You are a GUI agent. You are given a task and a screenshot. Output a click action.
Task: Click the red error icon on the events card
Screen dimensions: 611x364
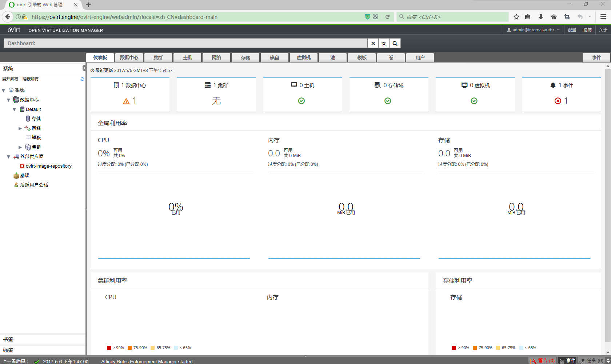tap(558, 101)
